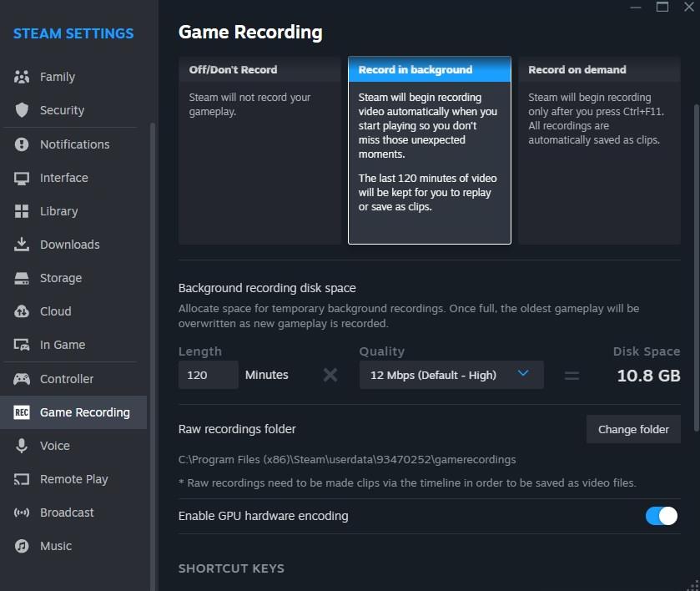700x591 pixels.
Task: Close the Steam Settings window
Action: click(689, 7)
